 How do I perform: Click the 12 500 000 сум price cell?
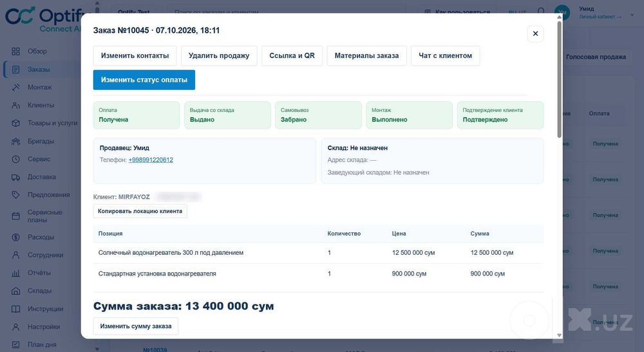413,253
